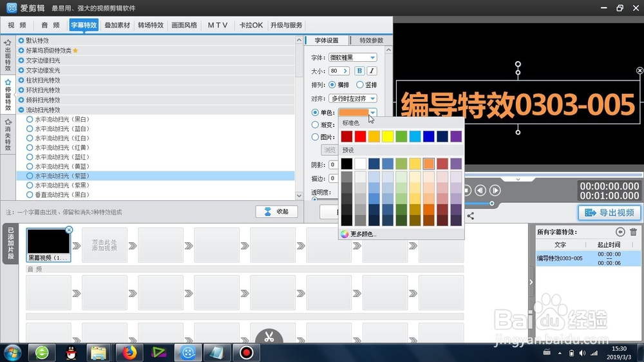The width and height of the screenshot is (644, 362).
Task: Open the 特效参数 settings tab
Action: (371, 41)
